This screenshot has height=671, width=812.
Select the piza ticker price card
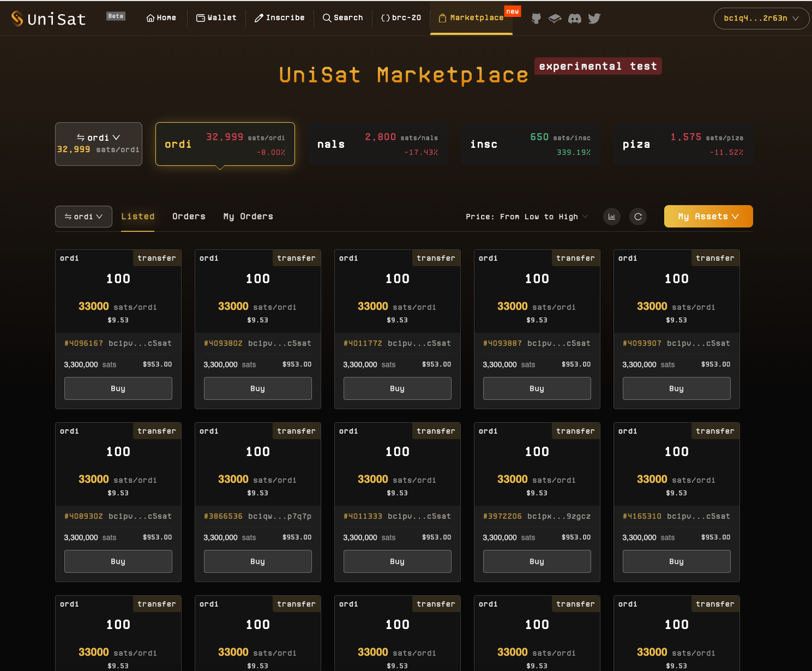click(x=683, y=144)
